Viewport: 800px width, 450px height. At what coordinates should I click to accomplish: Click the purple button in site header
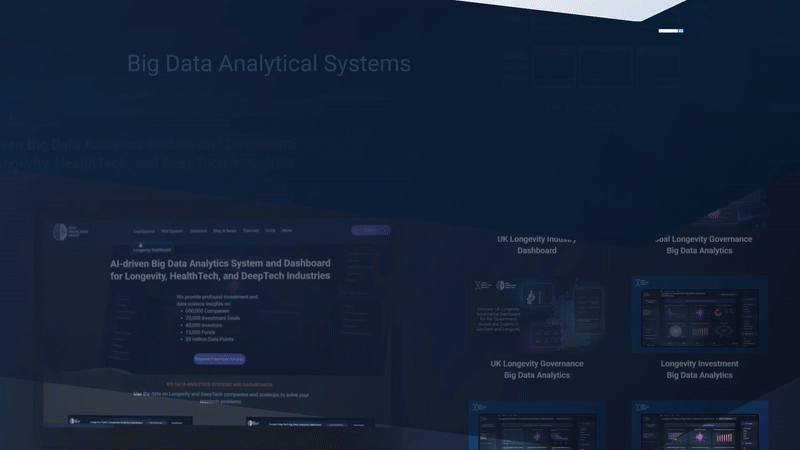click(371, 230)
